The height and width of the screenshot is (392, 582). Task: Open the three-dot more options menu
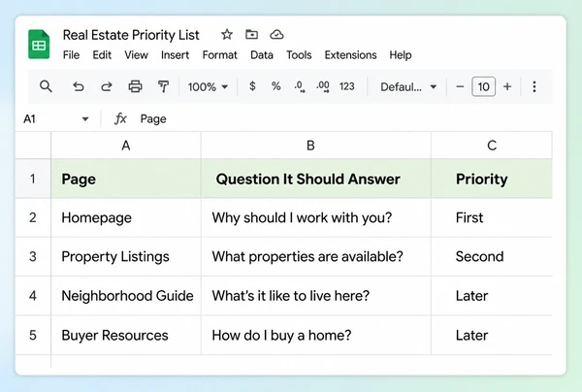tap(534, 87)
